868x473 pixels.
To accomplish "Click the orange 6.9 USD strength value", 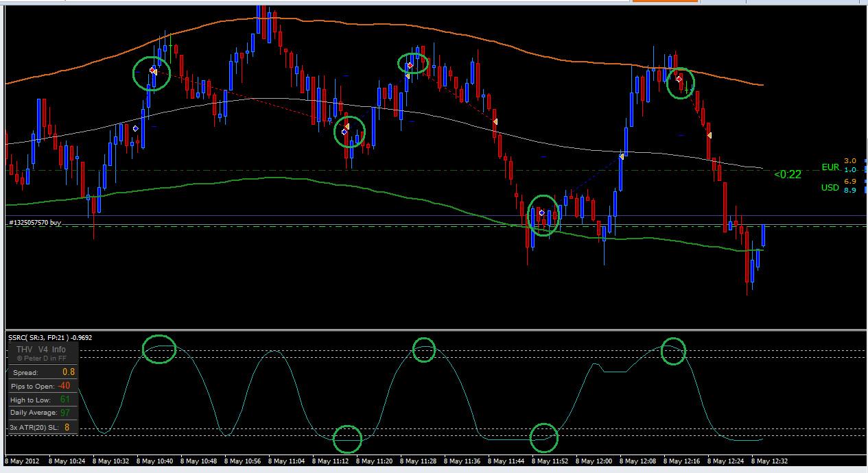I will pyautogui.click(x=849, y=181).
